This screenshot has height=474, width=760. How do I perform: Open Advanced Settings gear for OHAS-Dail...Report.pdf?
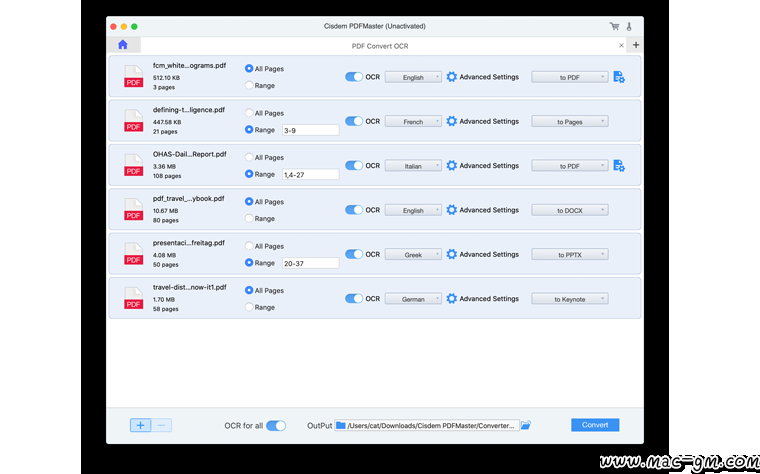(451, 165)
